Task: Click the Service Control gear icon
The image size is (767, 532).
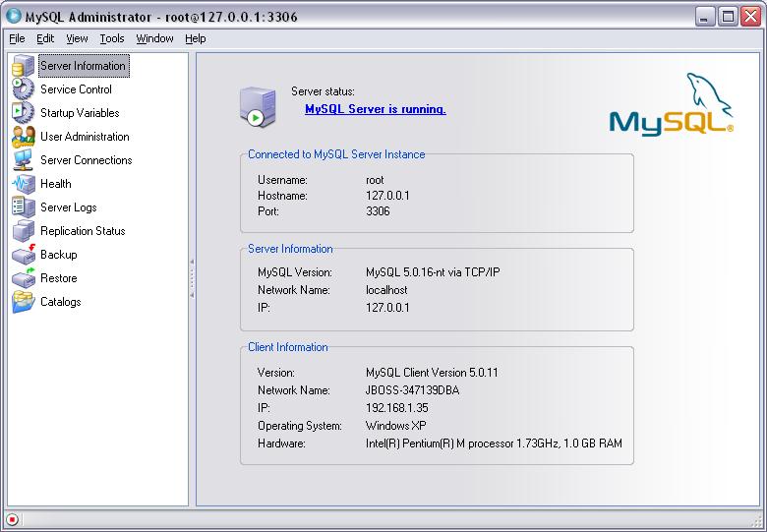Action: tap(23, 89)
